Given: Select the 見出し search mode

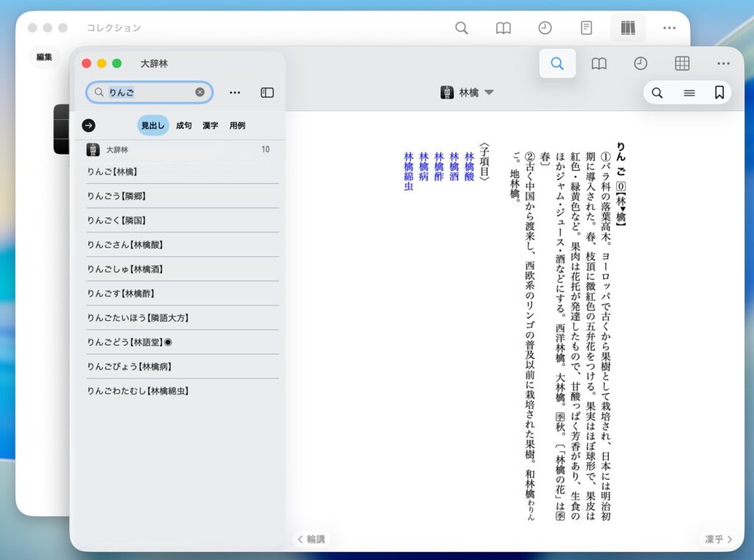Looking at the screenshot, I should click(153, 126).
